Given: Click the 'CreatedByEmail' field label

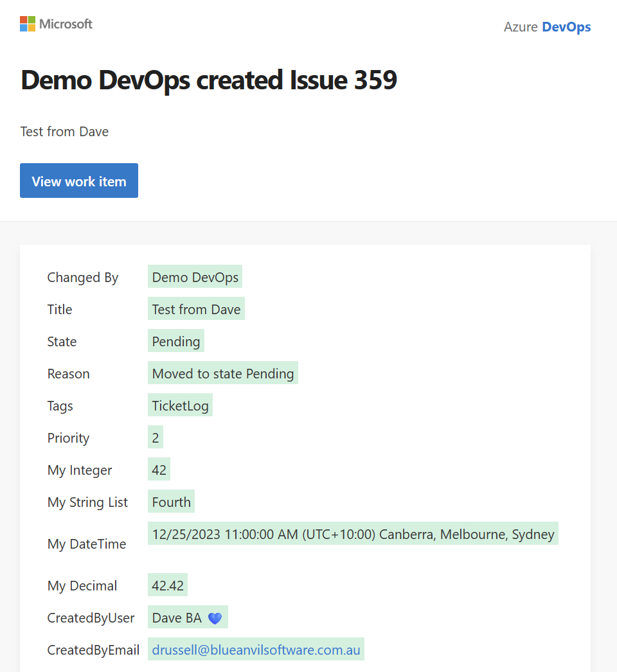Looking at the screenshot, I should [93, 650].
